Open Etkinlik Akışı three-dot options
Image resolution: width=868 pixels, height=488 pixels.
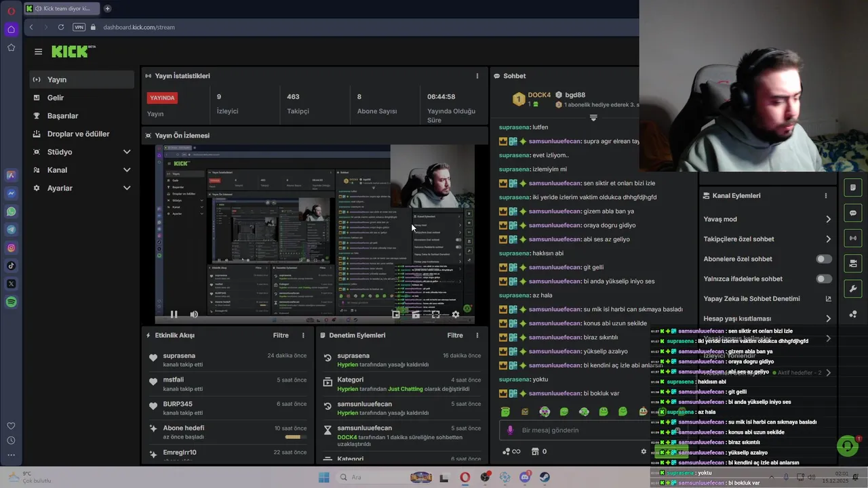point(303,335)
